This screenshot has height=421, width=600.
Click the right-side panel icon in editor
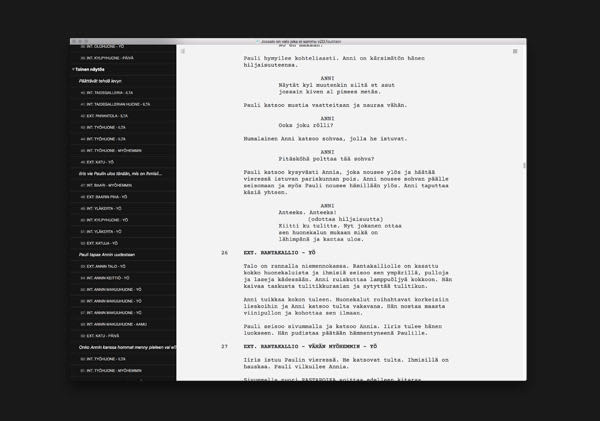click(x=514, y=49)
